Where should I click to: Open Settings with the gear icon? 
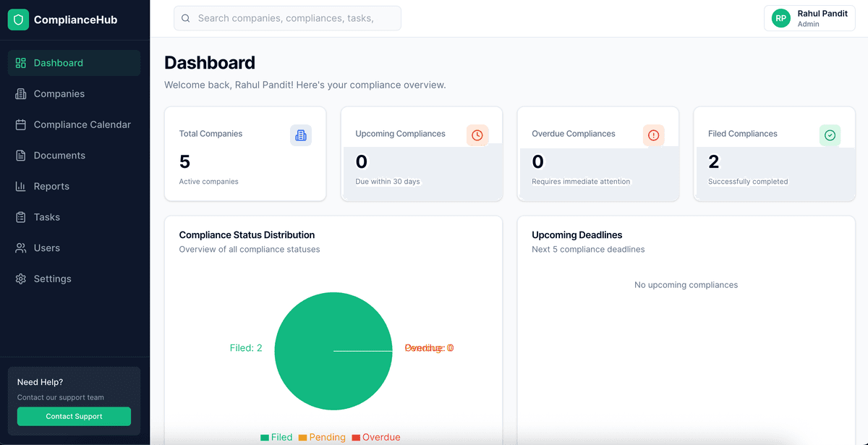click(20, 278)
